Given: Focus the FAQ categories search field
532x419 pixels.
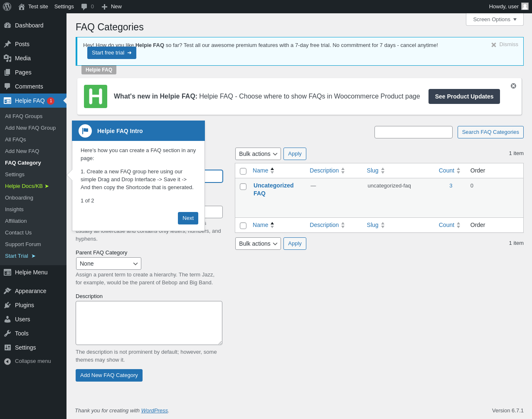Looking at the screenshot, I should (x=414, y=132).
